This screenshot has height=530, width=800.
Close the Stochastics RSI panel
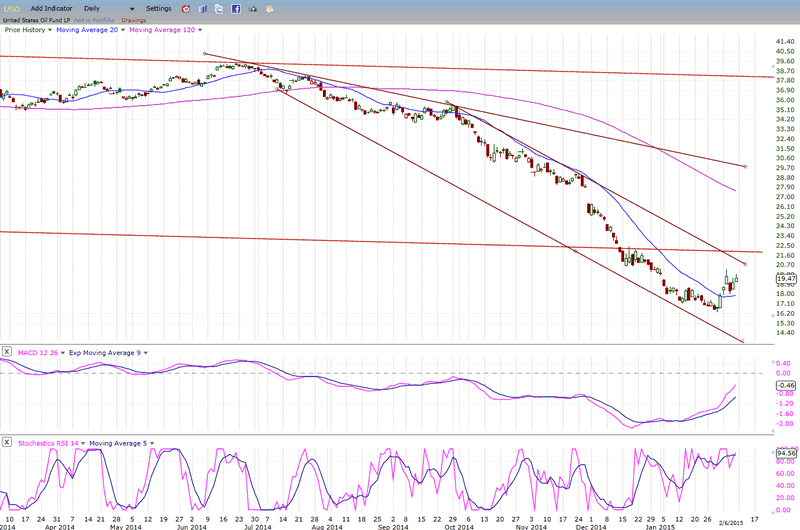[x=7, y=441]
